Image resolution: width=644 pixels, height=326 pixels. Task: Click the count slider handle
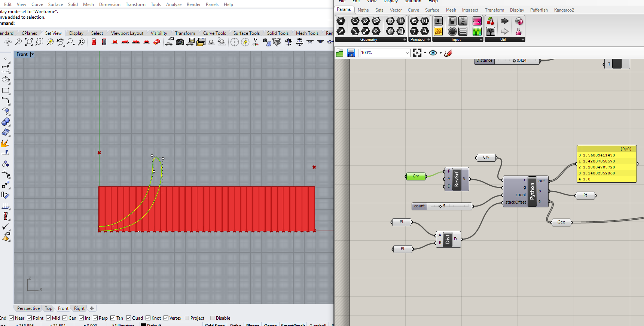pyautogui.click(x=440, y=206)
